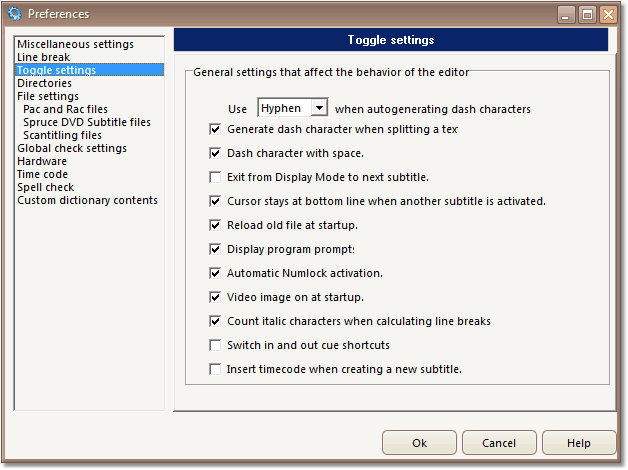This screenshot has height=470, width=628.
Task: Toggle Cursor stays at bottom line option
Action: 215,201
